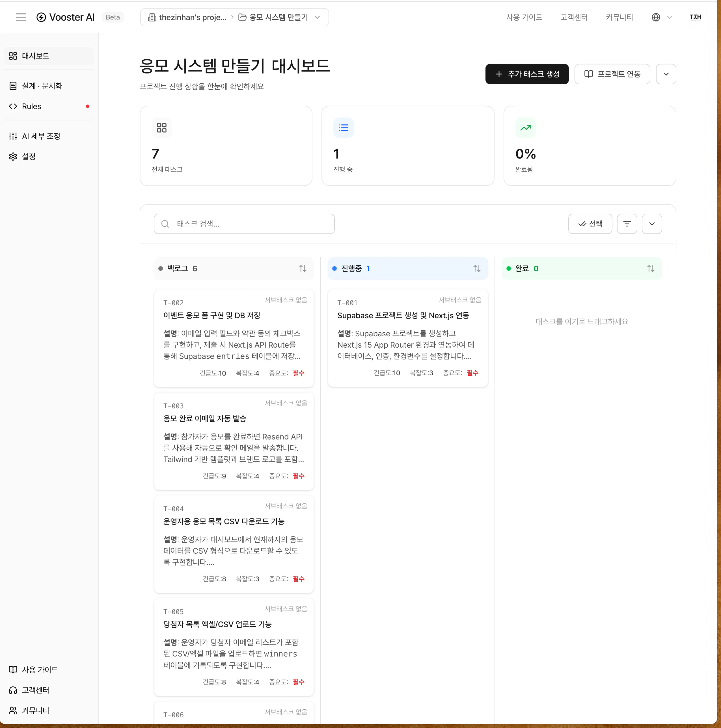Click the 선택 button
This screenshot has height=728, width=721.
pos(590,224)
